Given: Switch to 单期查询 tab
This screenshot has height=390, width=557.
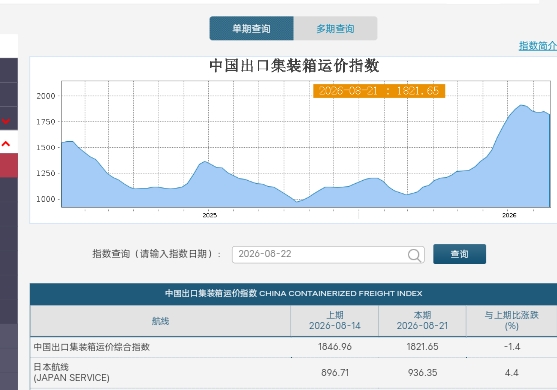Looking at the screenshot, I should (252, 28).
